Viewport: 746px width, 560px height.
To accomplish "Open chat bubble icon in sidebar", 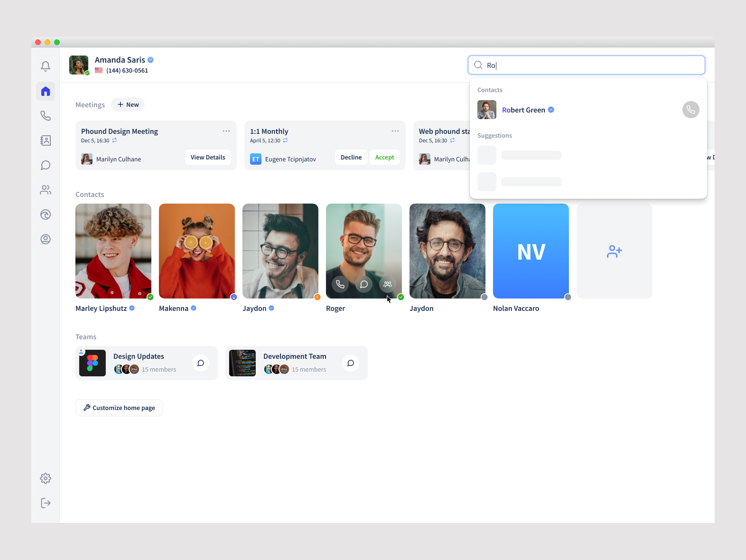I will coord(46,165).
